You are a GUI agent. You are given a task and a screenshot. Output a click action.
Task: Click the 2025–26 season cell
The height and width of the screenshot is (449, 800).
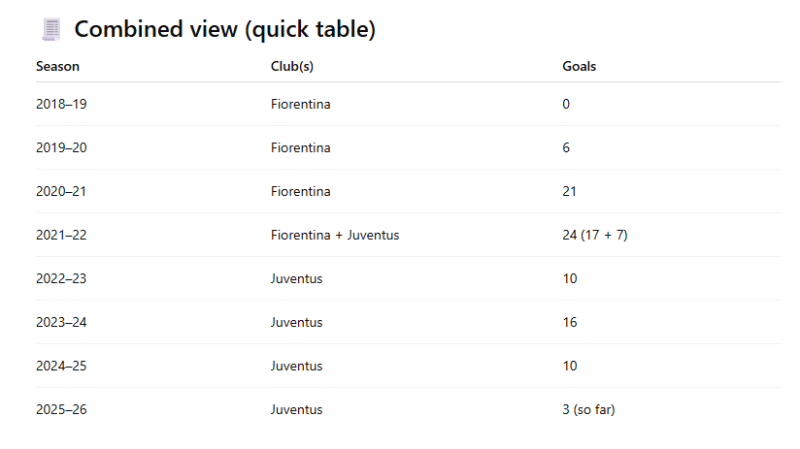click(61, 409)
